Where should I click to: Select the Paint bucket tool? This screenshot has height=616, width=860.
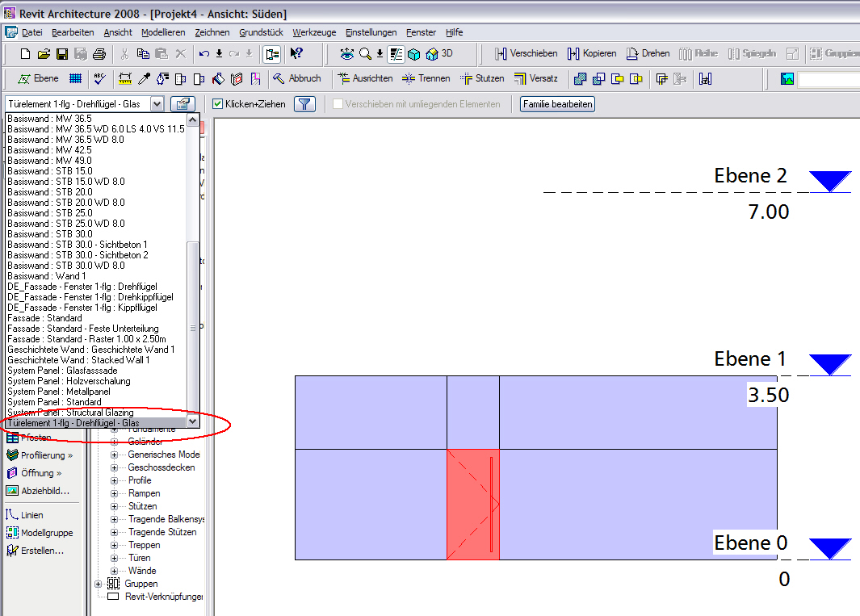click(x=218, y=78)
